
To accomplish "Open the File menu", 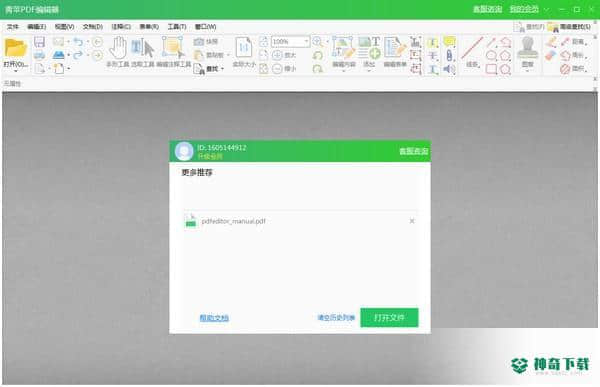I will pos(13,27).
